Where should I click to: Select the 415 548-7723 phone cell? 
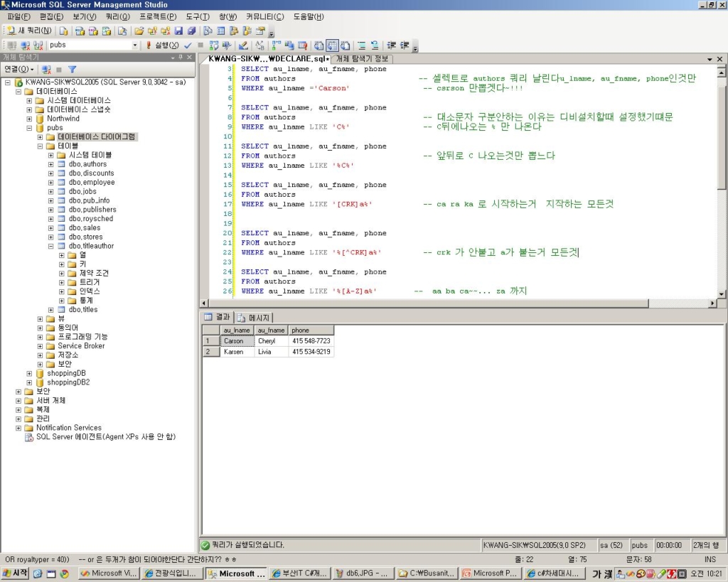[311, 341]
